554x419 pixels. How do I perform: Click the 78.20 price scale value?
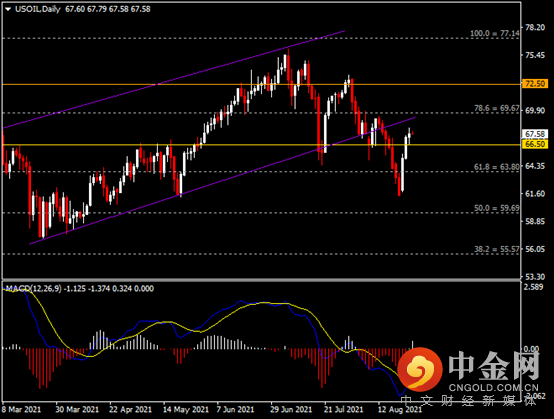[x=535, y=28]
